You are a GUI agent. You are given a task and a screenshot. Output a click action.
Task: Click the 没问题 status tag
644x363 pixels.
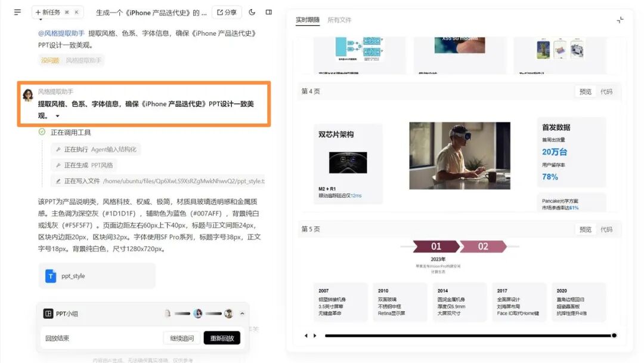click(x=50, y=60)
